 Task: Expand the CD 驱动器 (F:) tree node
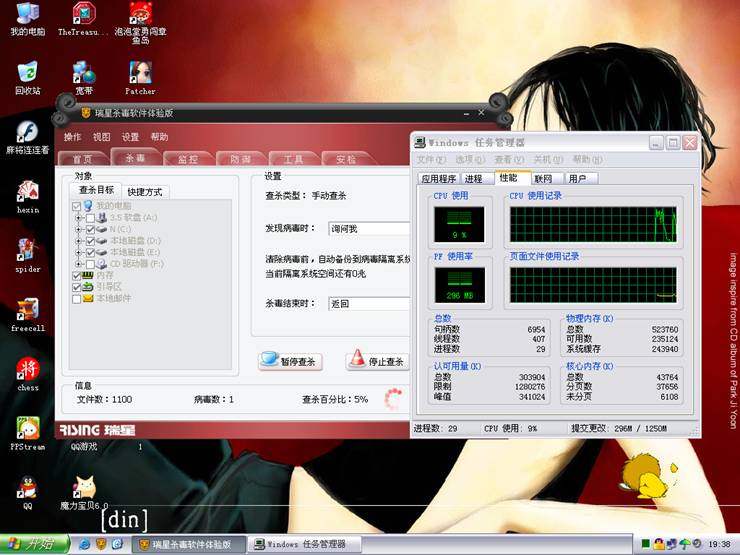tap(79, 264)
